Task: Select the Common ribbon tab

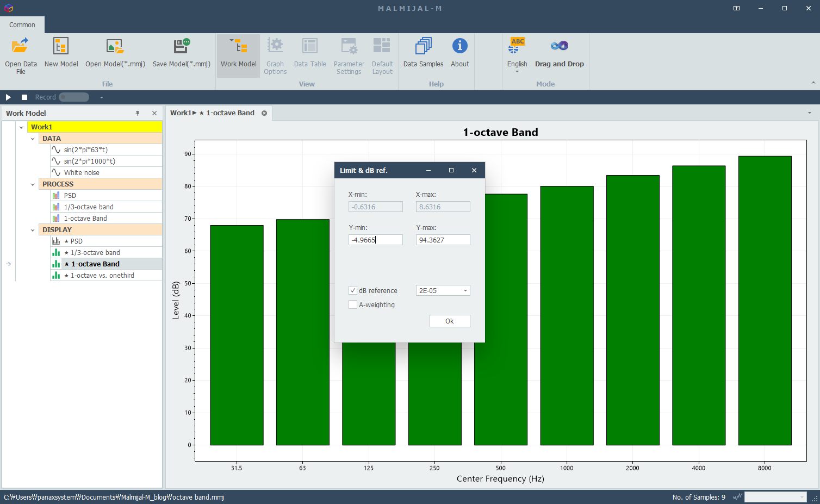Action: coord(22,25)
